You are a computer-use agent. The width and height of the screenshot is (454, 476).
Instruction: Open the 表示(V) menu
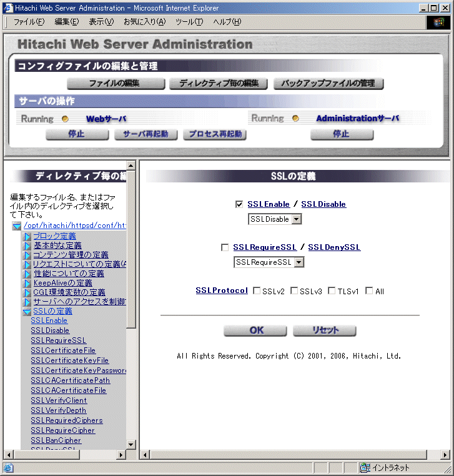click(x=101, y=22)
